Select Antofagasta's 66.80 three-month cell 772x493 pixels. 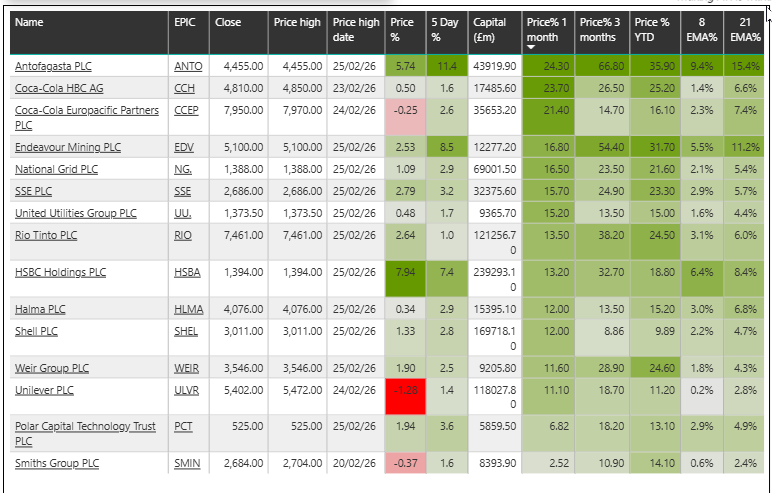pos(602,66)
